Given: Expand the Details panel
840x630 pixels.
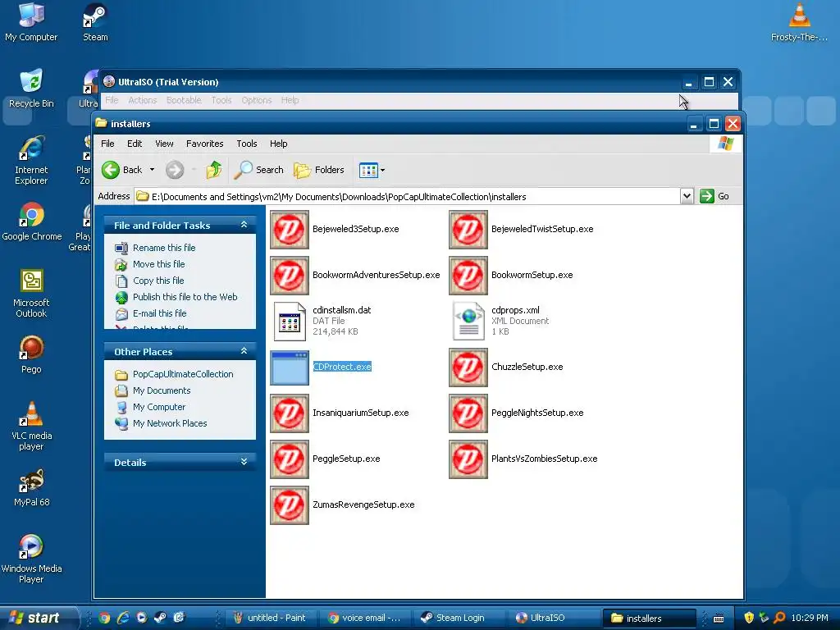Looking at the screenshot, I should [x=244, y=462].
